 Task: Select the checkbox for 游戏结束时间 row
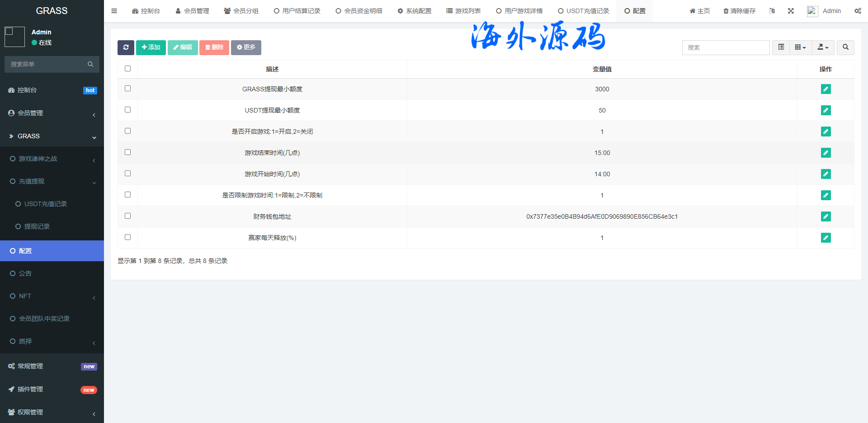127,152
